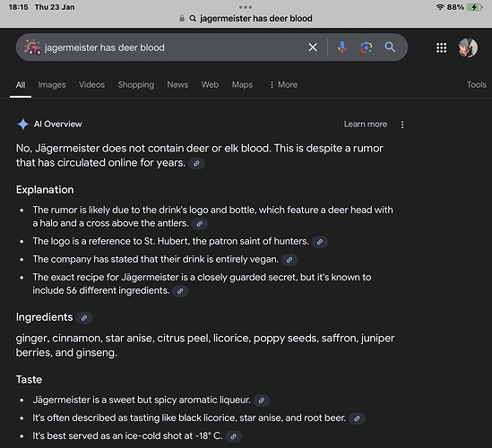Open AI Overview three-dot options menu

(402, 125)
